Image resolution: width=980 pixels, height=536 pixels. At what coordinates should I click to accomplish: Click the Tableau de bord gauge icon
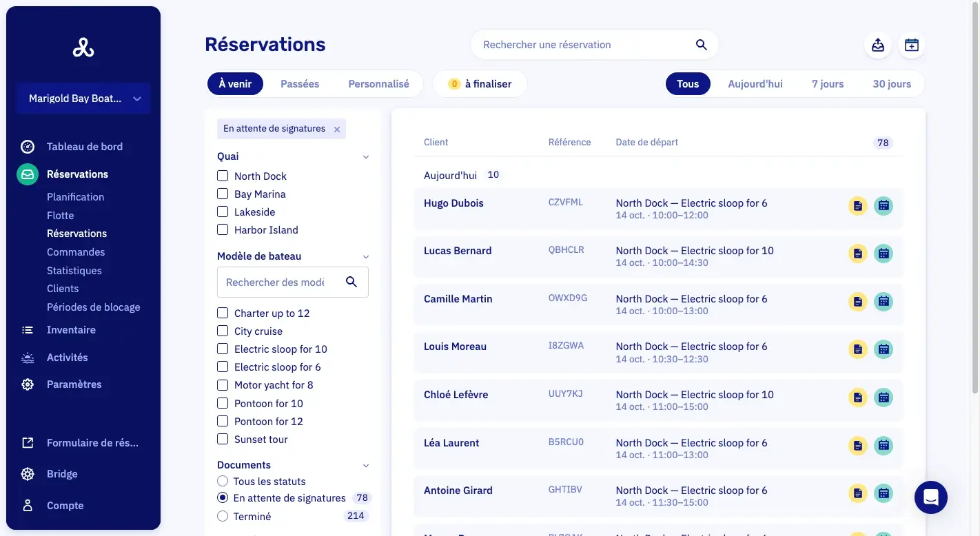(28, 147)
